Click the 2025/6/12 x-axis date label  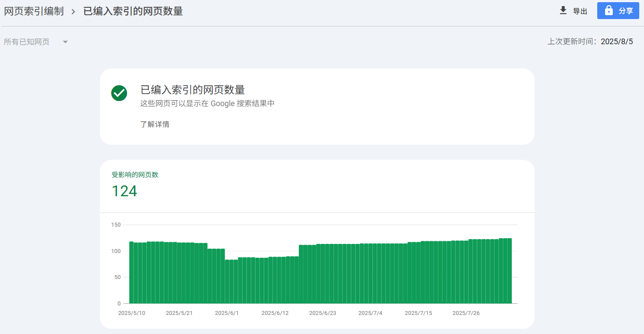point(275,313)
